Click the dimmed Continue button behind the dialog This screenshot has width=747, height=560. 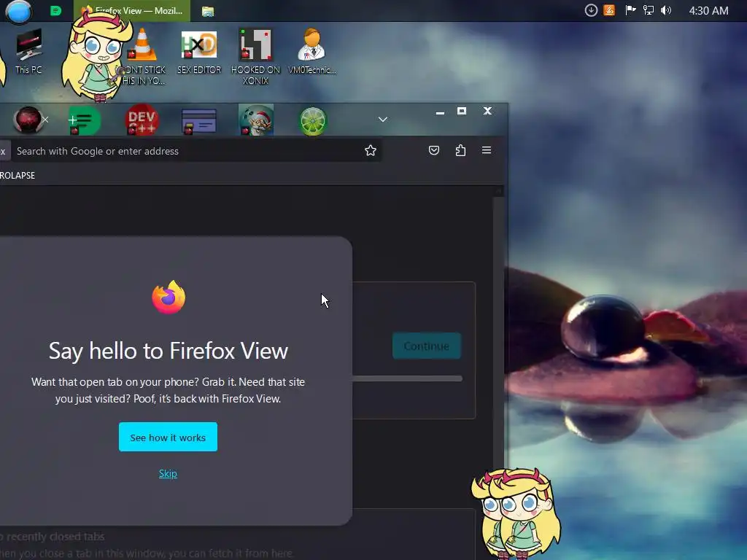[426, 346]
